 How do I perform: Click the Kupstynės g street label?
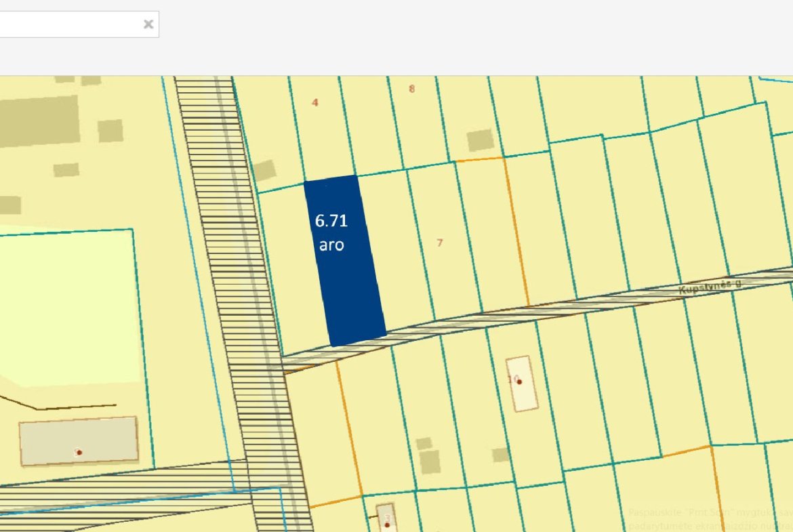(x=710, y=287)
